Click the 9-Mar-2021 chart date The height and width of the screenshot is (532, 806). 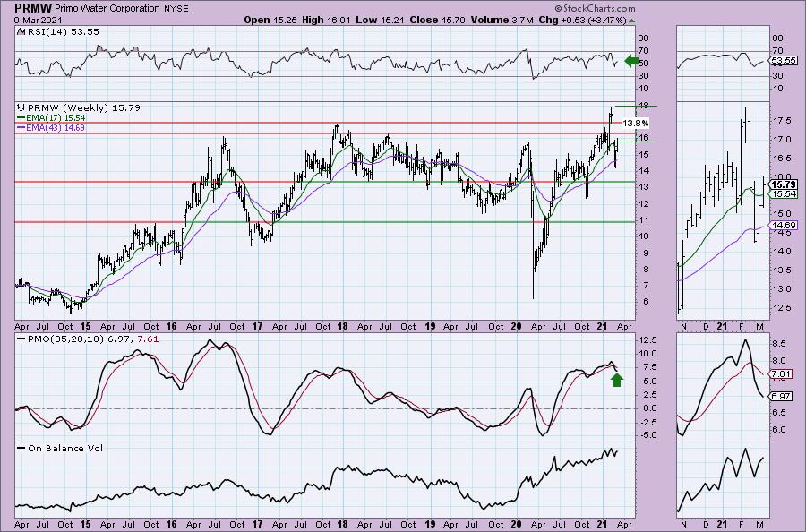[x=38, y=20]
